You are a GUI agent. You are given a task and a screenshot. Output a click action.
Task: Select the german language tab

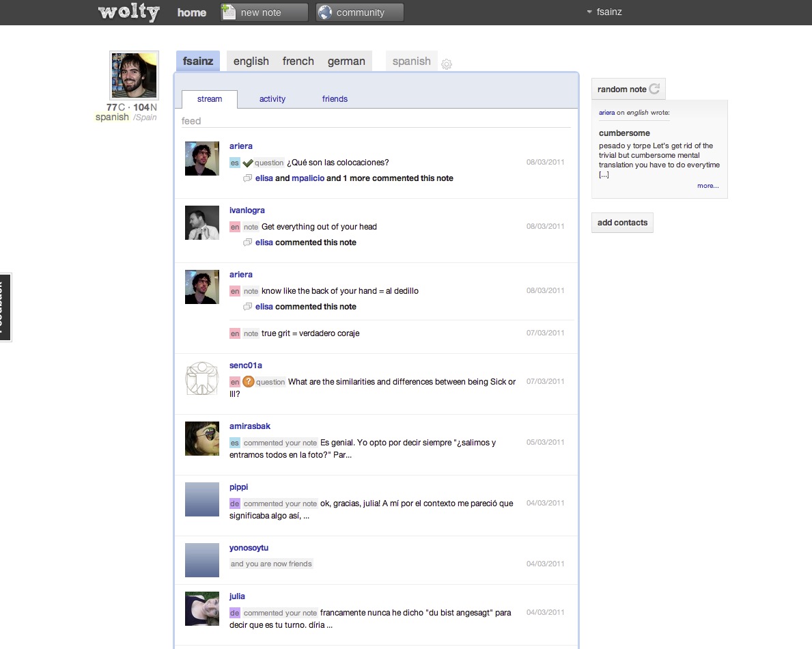[346, 61]
